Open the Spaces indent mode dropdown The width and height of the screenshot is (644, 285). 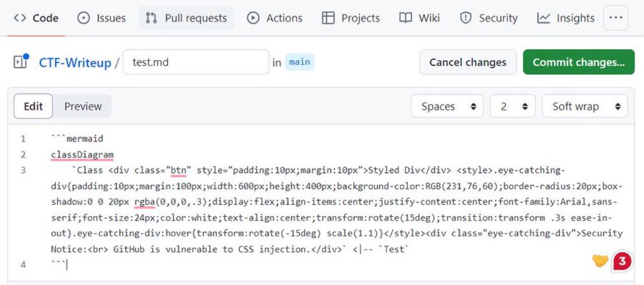(x=447, y=106)
